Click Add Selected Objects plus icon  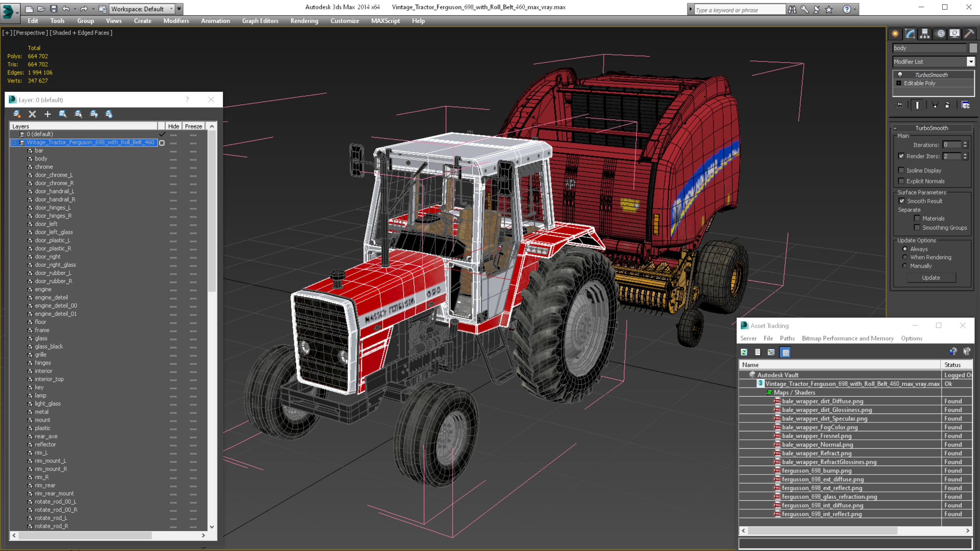(48, 114)
